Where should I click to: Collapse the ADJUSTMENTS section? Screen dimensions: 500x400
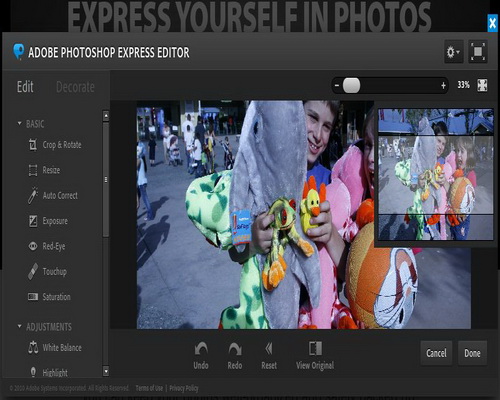(x=19, y=326)
